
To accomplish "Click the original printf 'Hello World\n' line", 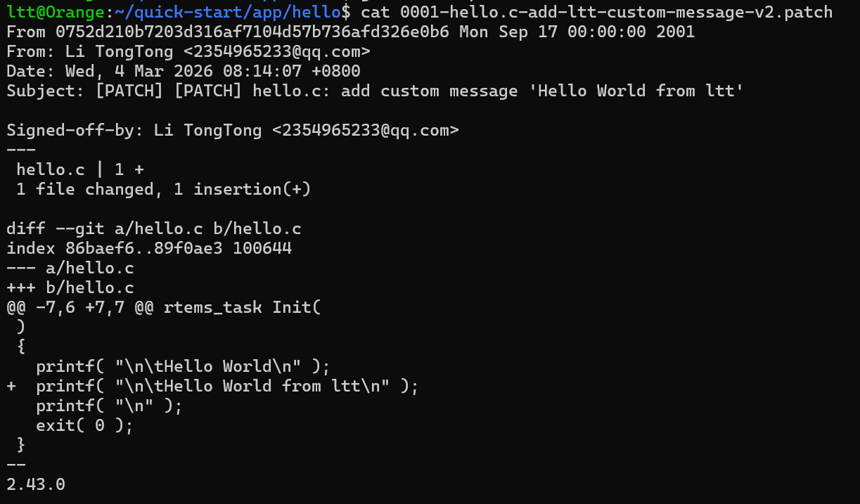I will (x=183, y=366).
